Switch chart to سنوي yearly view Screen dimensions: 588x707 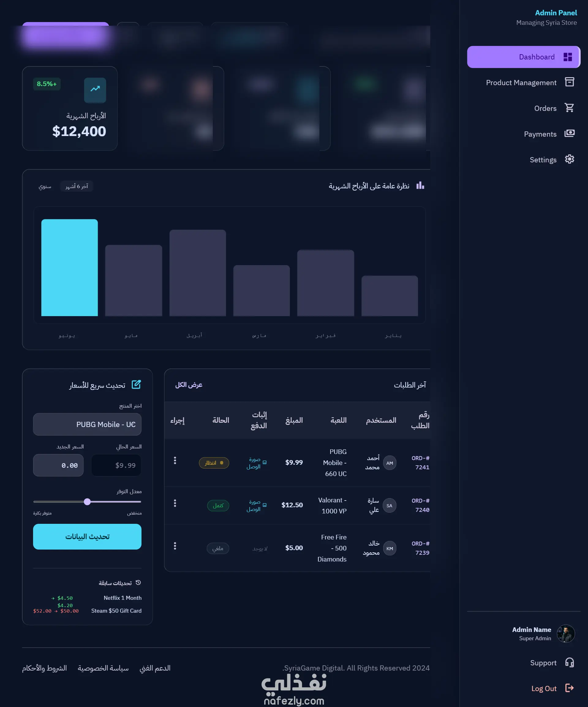pyautogui.click(x=45, y=186)
